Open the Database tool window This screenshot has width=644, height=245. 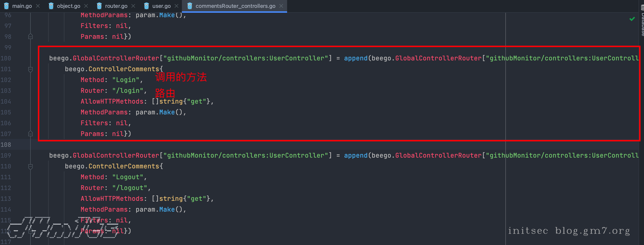pyautogui.click(x=642, y=20)
